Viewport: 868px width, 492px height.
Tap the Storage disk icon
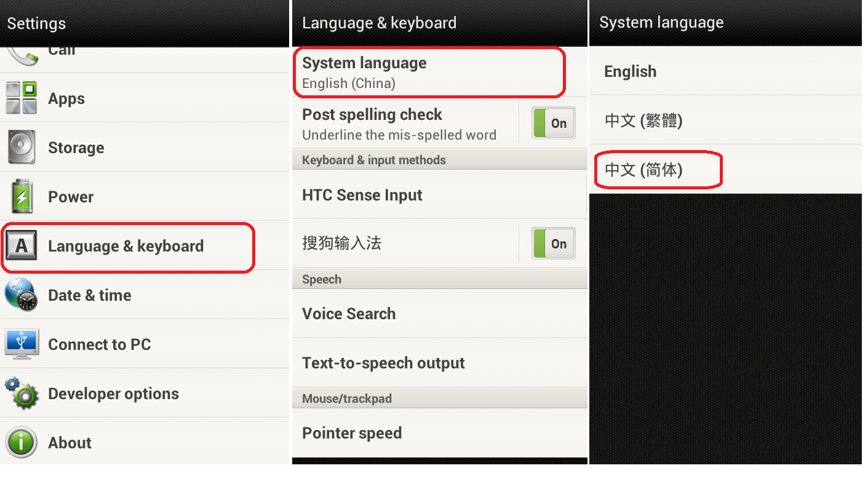(x=22, y=147)
